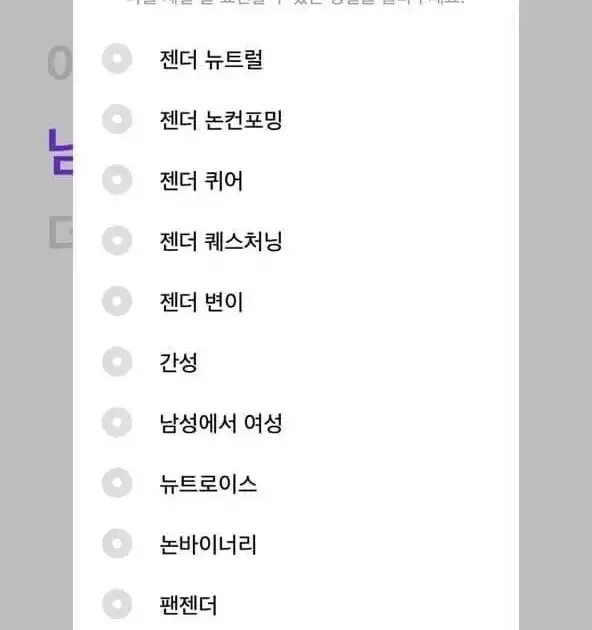Select the 젠더 뉴트럴 radio circle
592x630 pixels.
pos(117,59)
